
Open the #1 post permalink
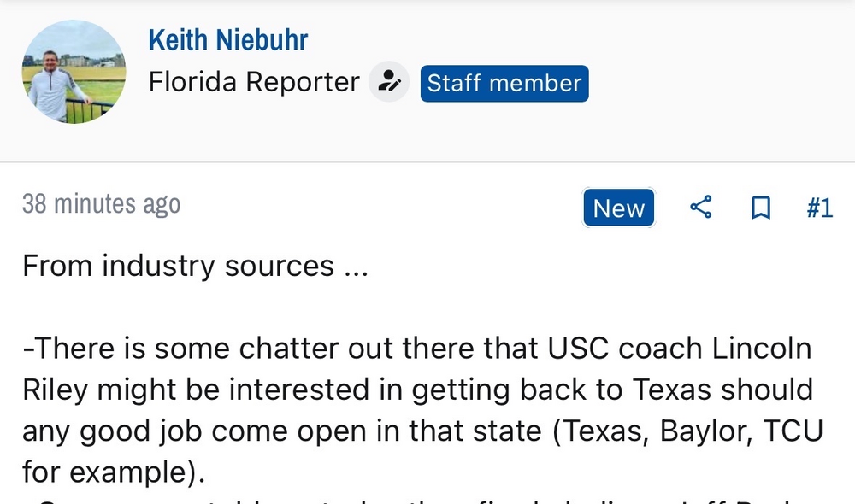click(818, 208)
